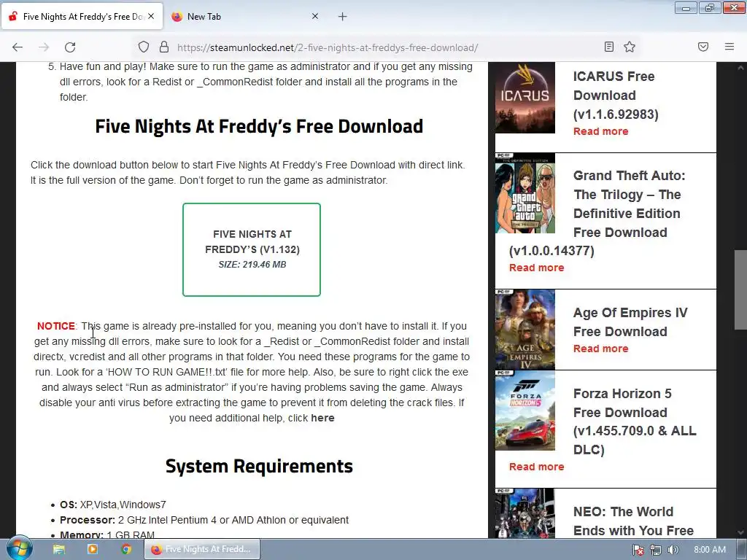Click the Firefox taskbar window button

[202, 549]
